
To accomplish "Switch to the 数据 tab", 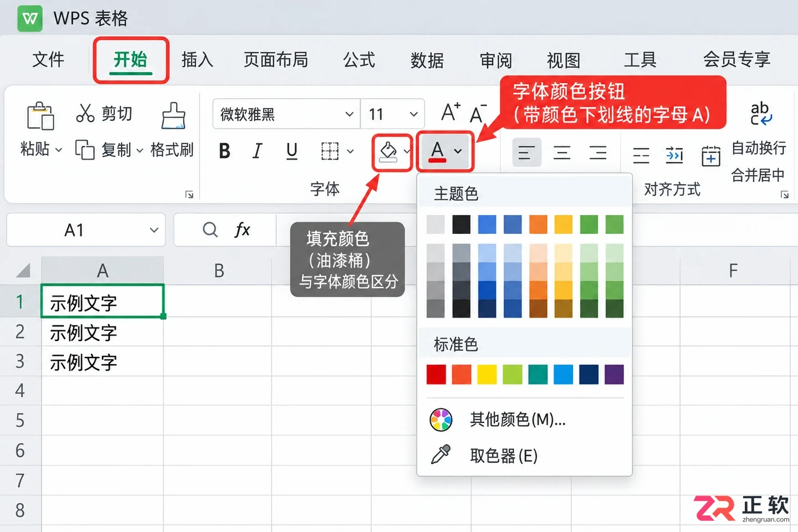I will 427,60.
